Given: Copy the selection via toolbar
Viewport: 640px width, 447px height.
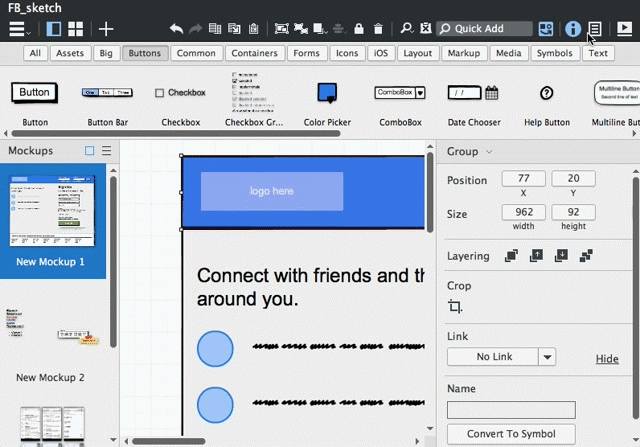Looking at the screenshot, I should click(234, 29).
